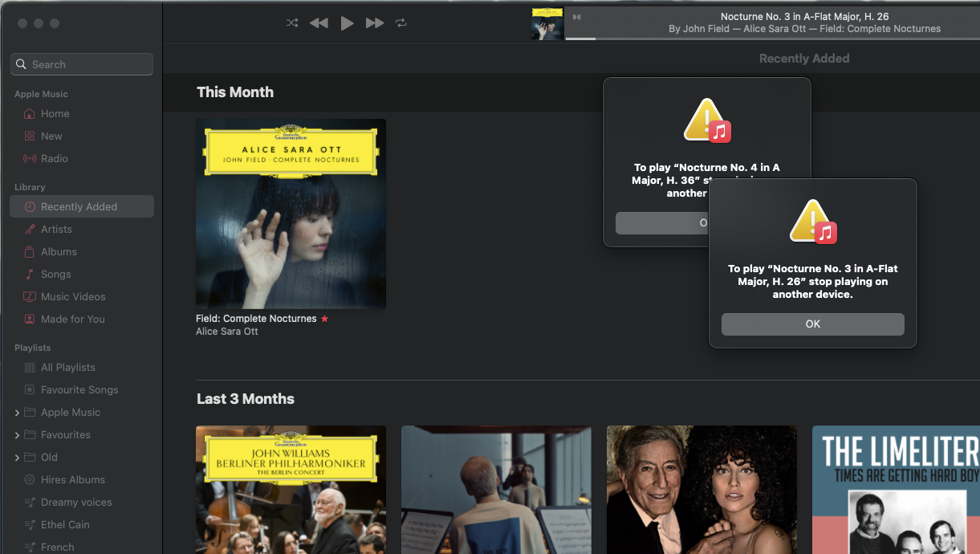Expand the Old playlist folder

tap(17, 458)
